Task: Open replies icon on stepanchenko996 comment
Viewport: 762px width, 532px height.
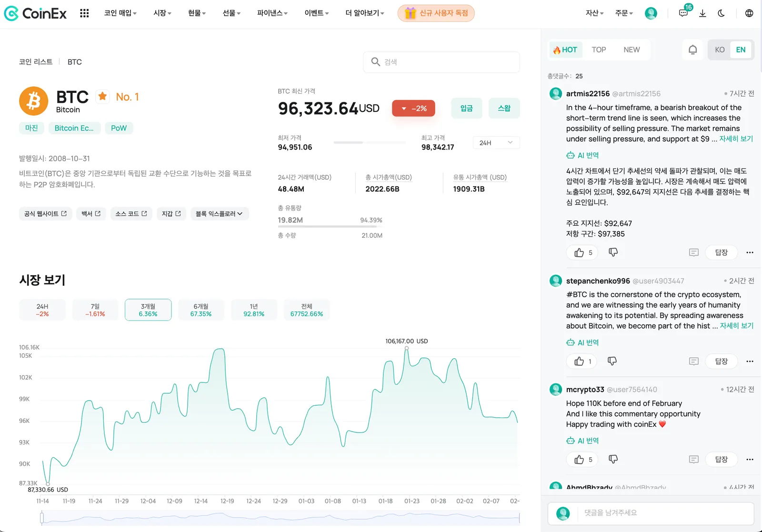Action: [x=694, y=361]
